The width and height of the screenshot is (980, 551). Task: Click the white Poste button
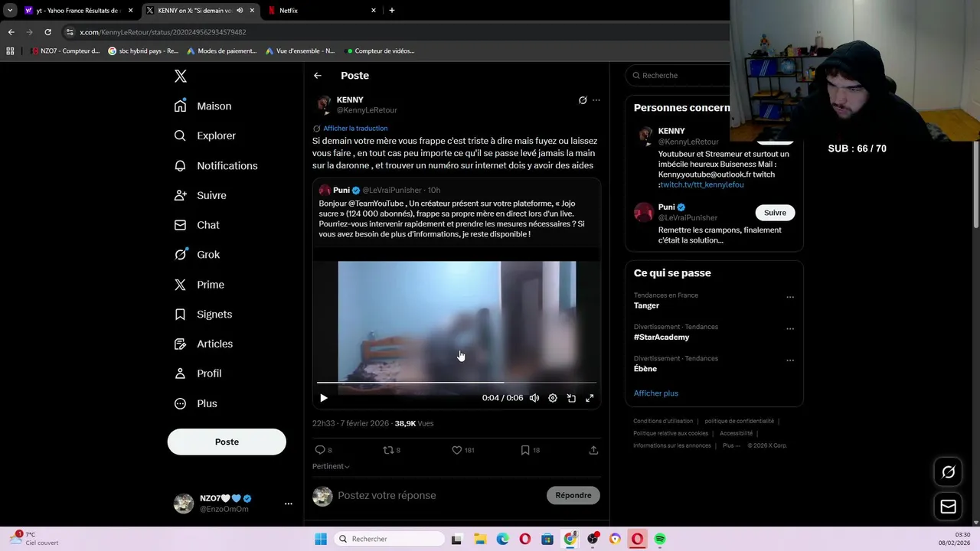[227, 442]
